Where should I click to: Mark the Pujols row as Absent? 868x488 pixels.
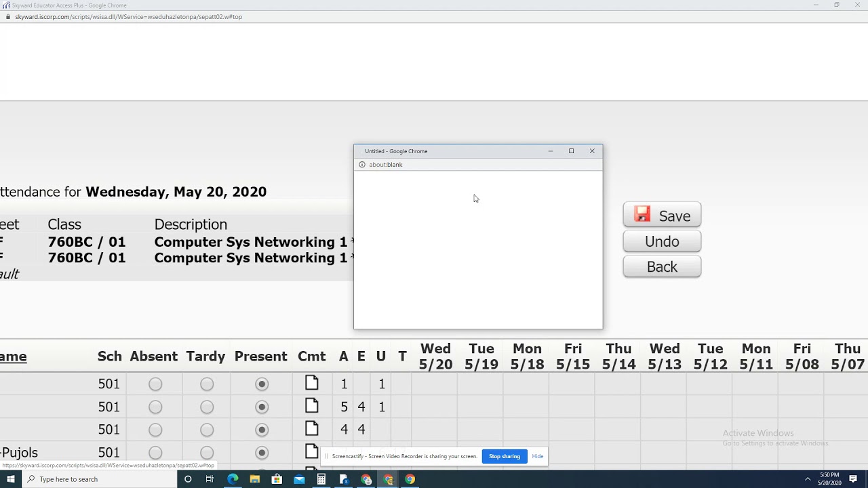point(155,453)
